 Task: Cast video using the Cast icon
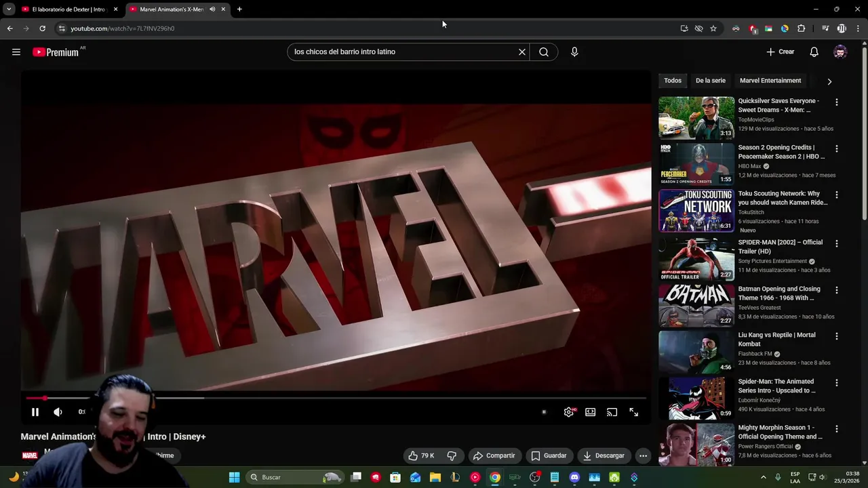[x=612, y=412]
